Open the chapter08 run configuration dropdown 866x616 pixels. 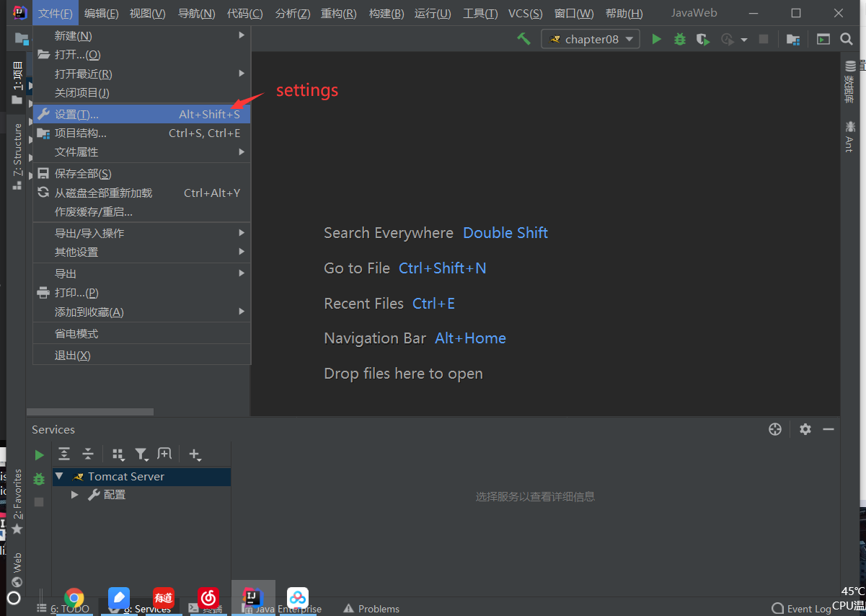590,39
